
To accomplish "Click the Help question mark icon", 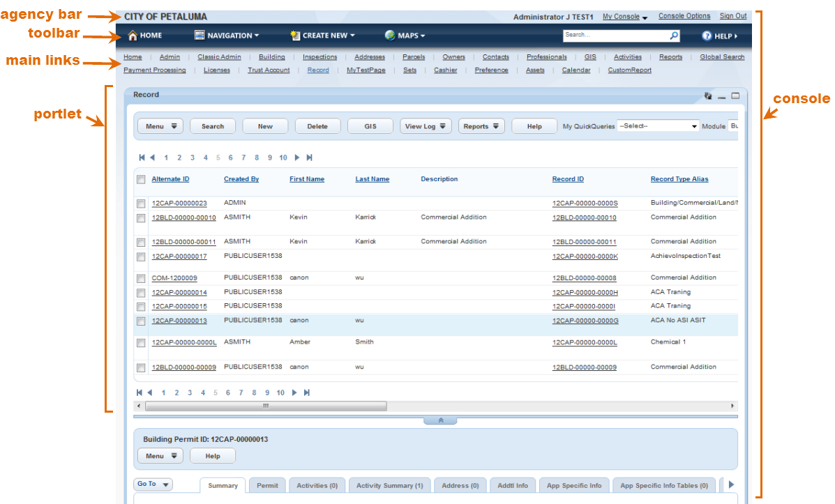I will click(x=707, y=36).
